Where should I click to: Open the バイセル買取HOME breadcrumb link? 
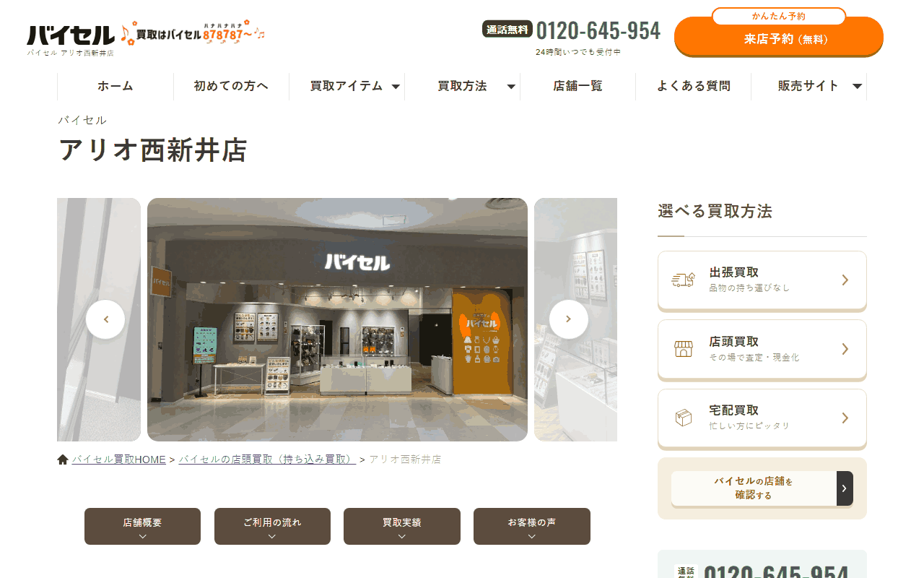coord(119,460)
